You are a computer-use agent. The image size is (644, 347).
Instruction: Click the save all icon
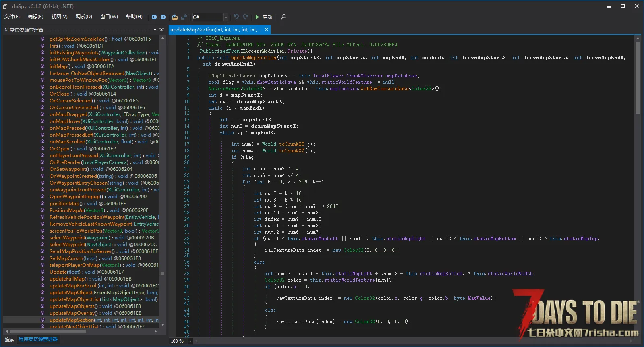[184, 17]
